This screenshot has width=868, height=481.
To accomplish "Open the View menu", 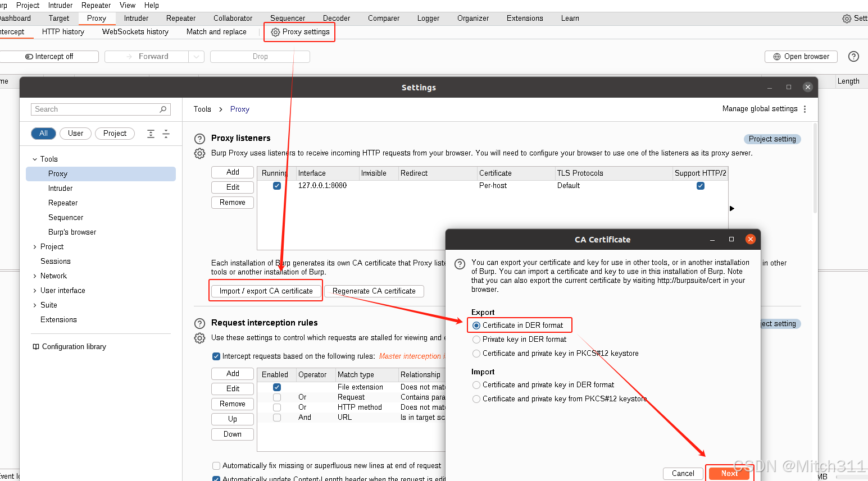I will point(128,5).
